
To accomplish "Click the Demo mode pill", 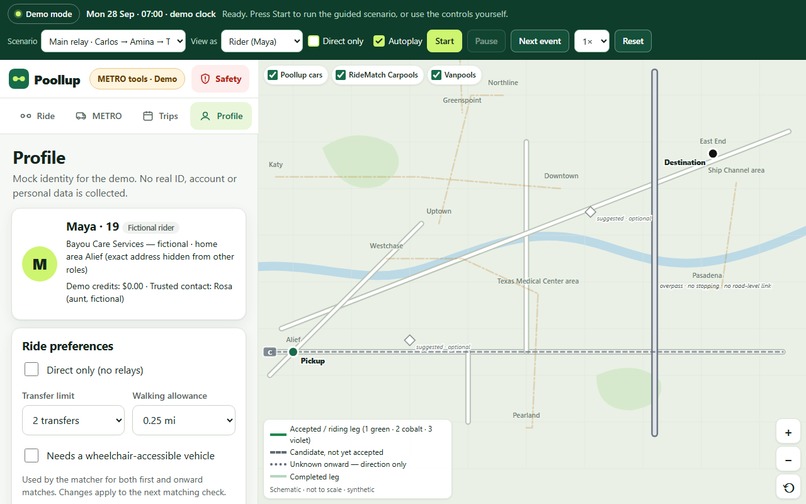I will coord(44,14).
